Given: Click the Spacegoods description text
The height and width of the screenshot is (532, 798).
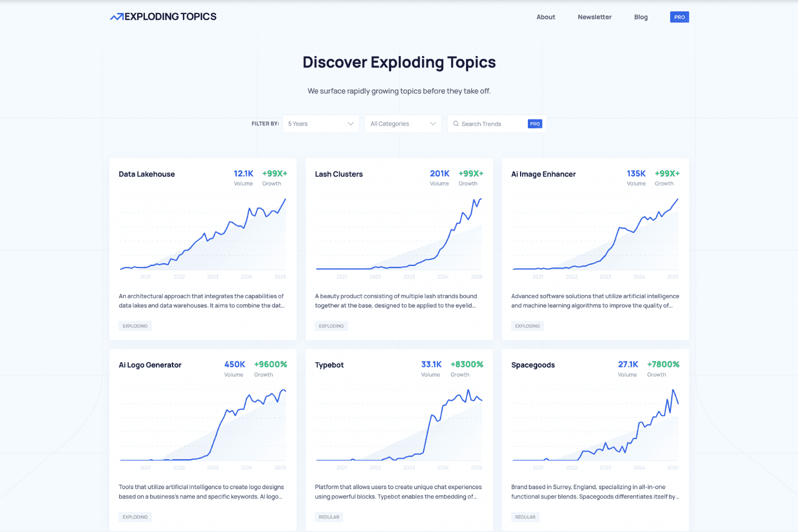Looking at the screenshot, I should (x=595, y=491).
